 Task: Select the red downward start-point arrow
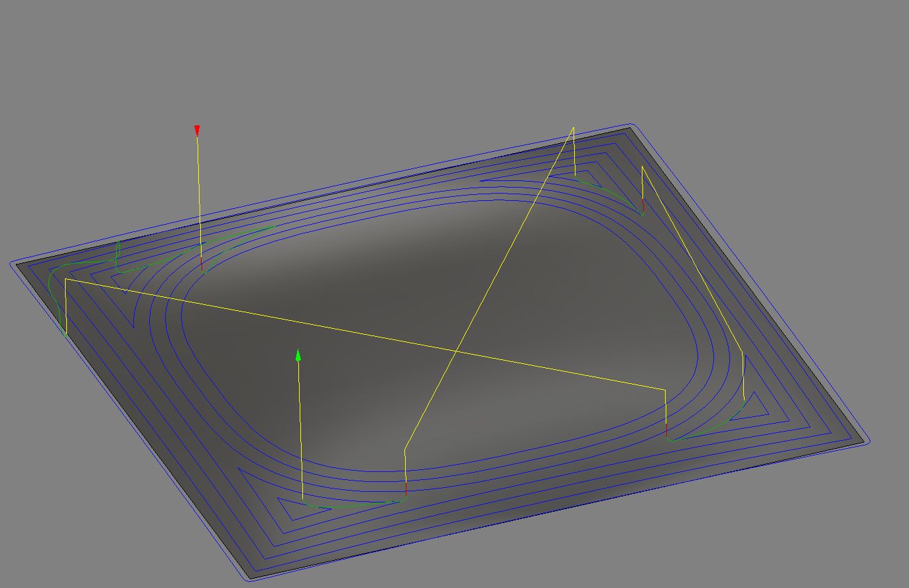(x=197, y=129)
